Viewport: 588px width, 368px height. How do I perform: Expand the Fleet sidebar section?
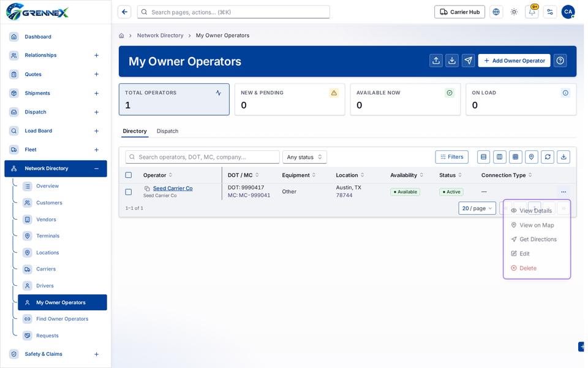click(x=96, y=150)
